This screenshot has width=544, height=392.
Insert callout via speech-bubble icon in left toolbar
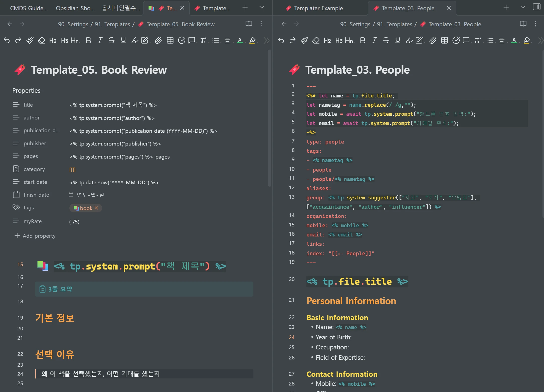coord(192,40)
